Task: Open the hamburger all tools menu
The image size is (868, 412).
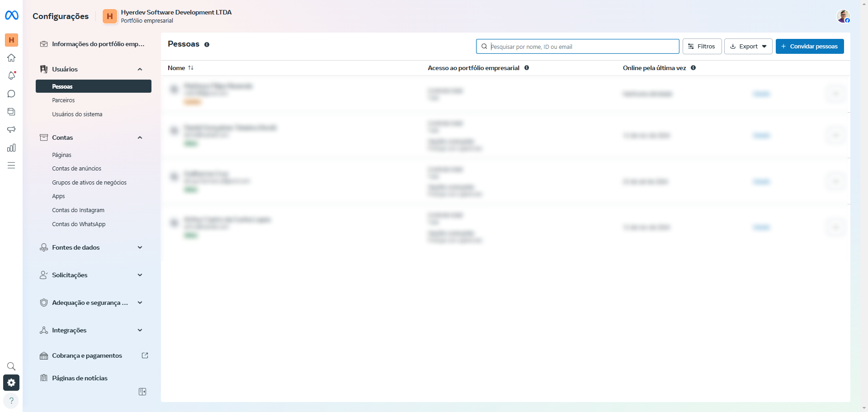Action: coord(11,166)
